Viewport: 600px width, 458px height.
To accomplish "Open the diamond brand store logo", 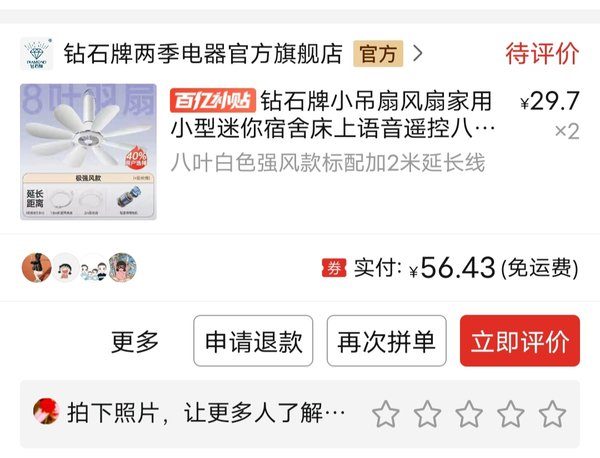I will 36,54.
